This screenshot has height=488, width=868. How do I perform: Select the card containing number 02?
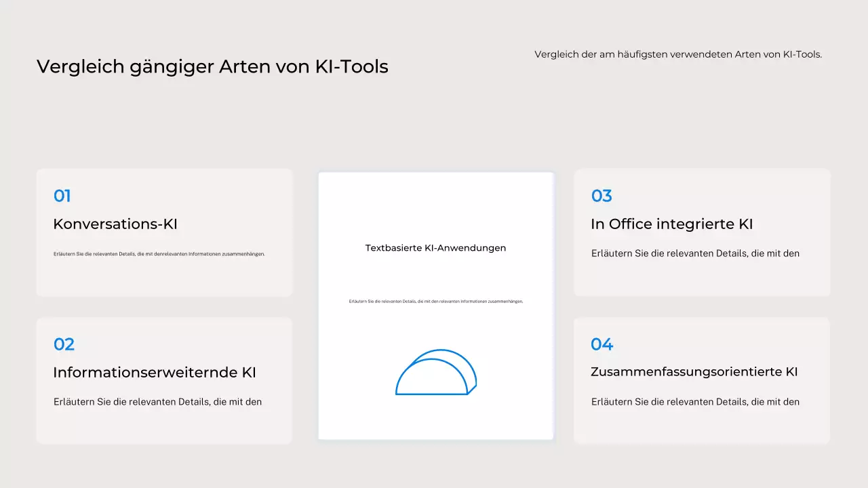pos(164,380)
